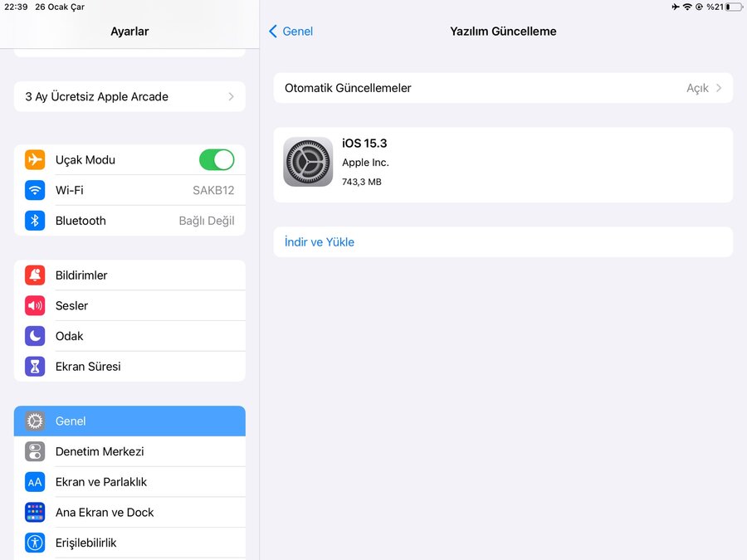This screenshot has height=560, width=747.
Task: Tap the rotation lock icon in status bar
Action: click(699, 7)
